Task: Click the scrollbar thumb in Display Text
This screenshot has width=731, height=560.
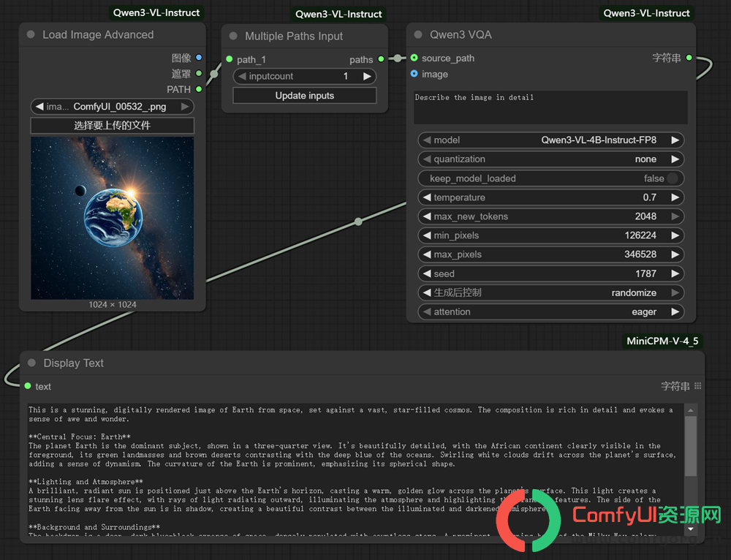Action: tap(691, 446)
